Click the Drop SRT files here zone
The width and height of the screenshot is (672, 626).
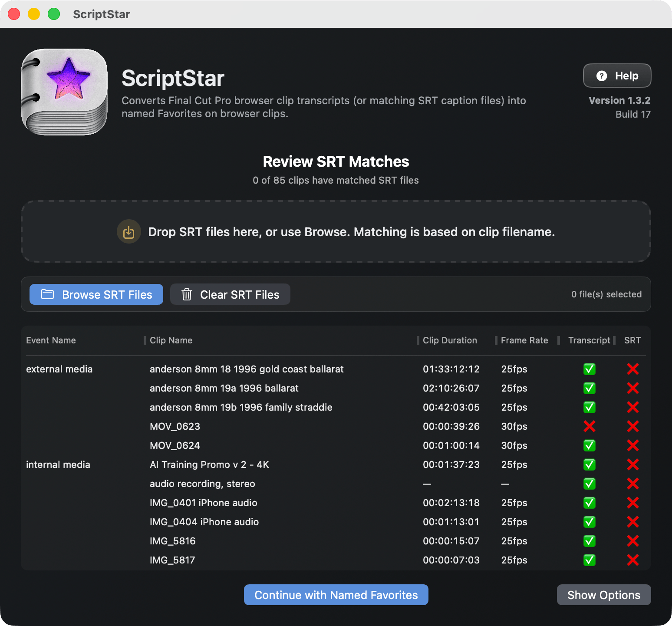(x=336, y=232)
